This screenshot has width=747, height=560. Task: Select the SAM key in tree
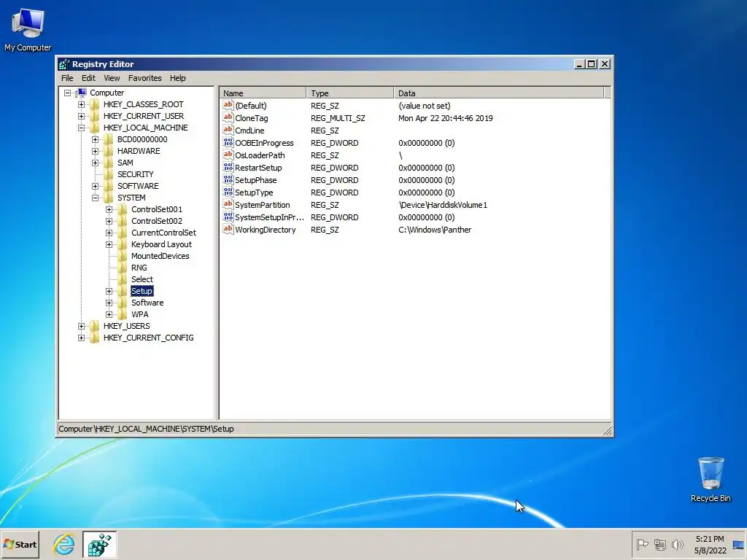point(125,163)
